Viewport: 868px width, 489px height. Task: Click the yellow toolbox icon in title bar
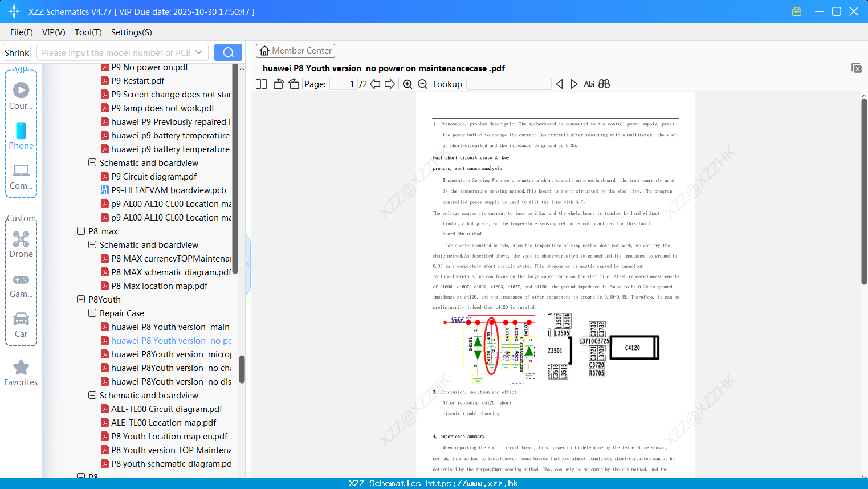(797, 11)
